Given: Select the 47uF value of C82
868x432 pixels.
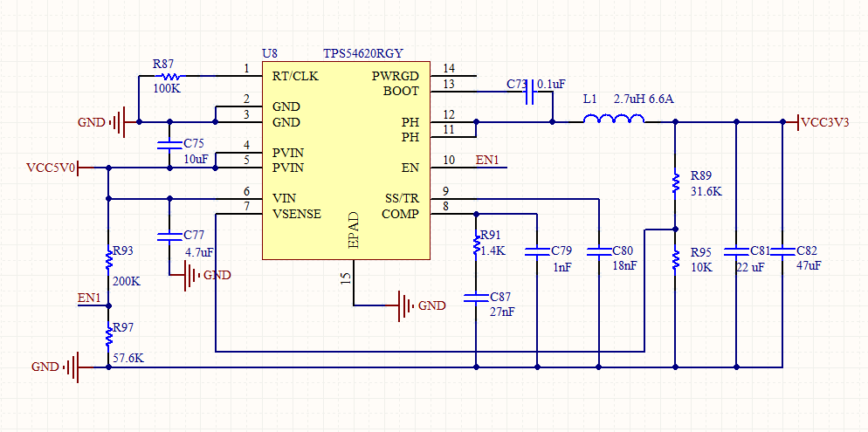Looking at the screenshot, I should (809, 265).
